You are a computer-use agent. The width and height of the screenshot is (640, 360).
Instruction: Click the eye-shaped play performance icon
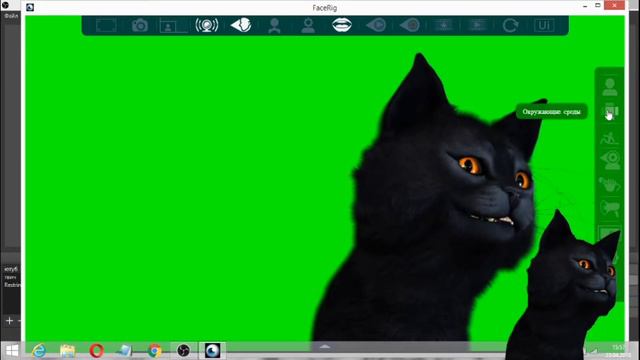376,25
